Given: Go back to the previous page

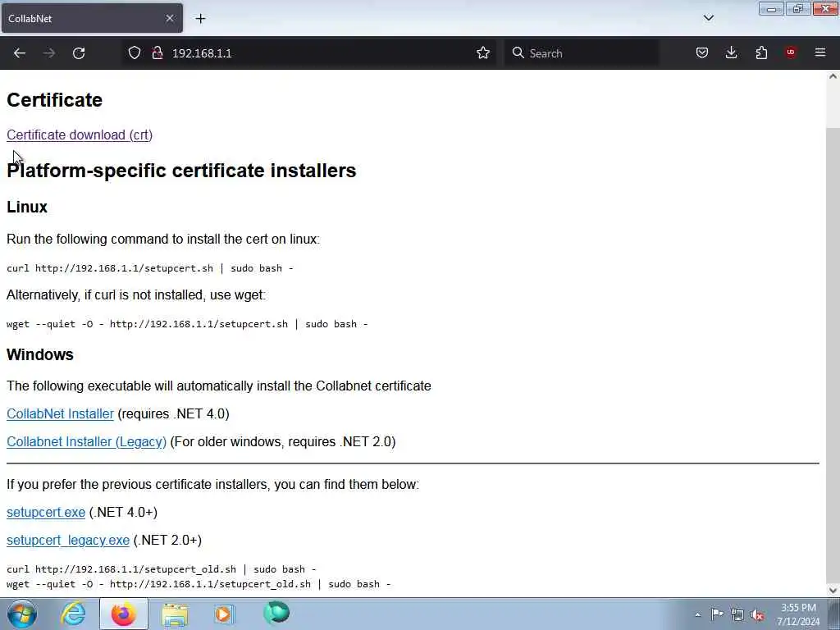Looking at the screenshot, I should coord(20,53).
